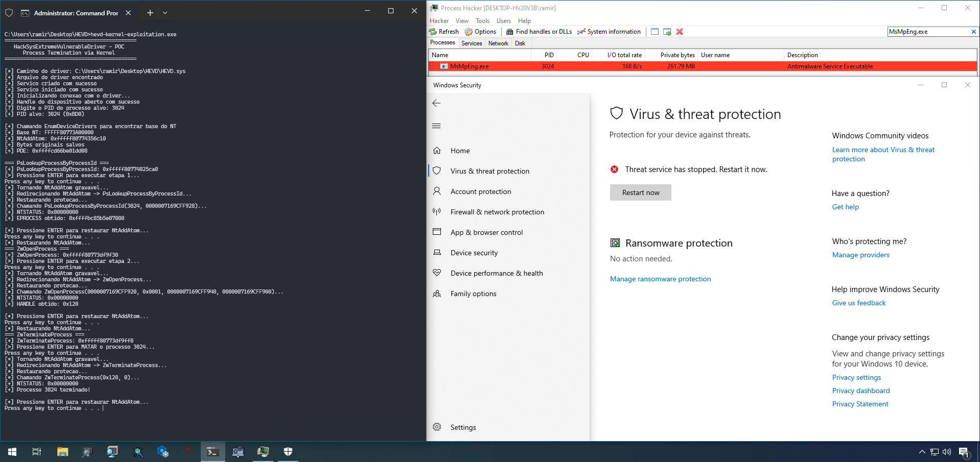Image resolution: width=980 pixels, height=462 pixels.
Task: Open the Help menu in Process Hacker
Action: (524, 21)
